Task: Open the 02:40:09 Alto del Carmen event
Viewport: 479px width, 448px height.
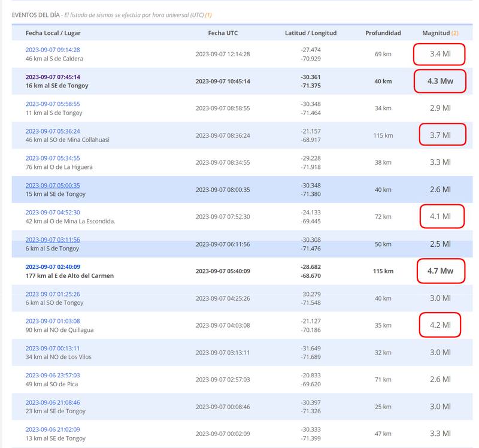Action: (x=53, y=267)
